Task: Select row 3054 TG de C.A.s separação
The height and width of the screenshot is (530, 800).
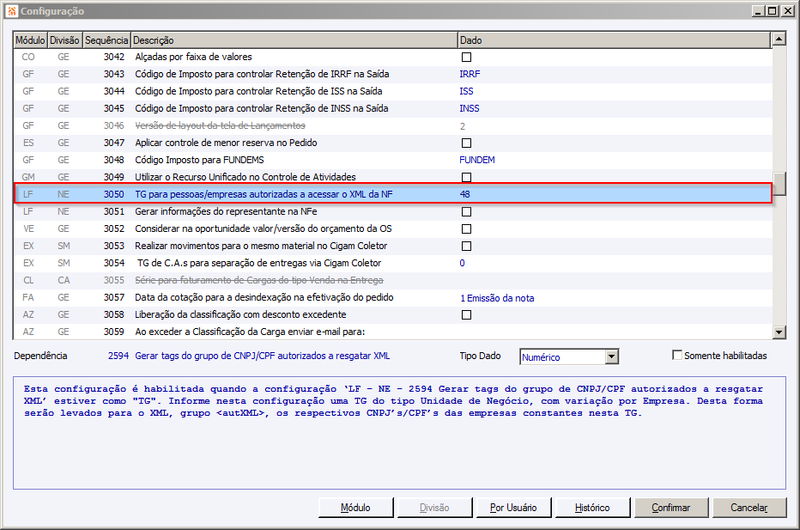Action: [393, 263]
